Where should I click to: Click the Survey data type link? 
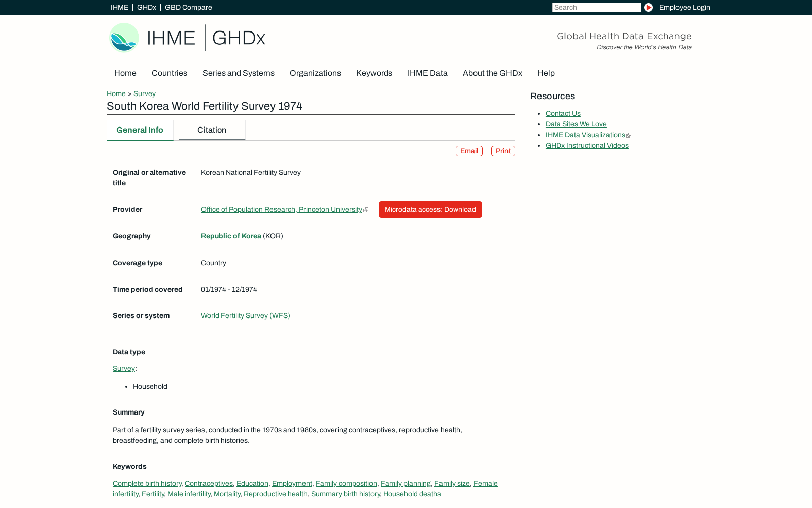[x=124, y=369]
